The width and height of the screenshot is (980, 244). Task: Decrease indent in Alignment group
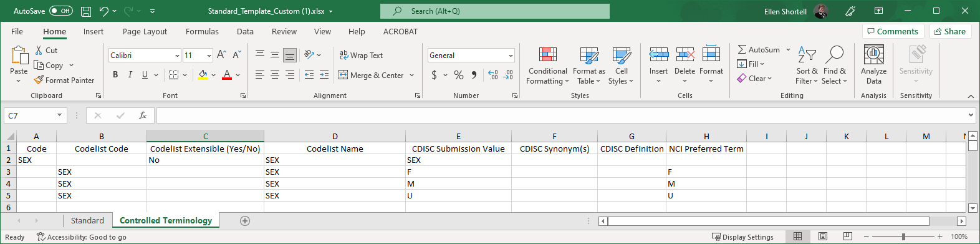click(309, 75)
